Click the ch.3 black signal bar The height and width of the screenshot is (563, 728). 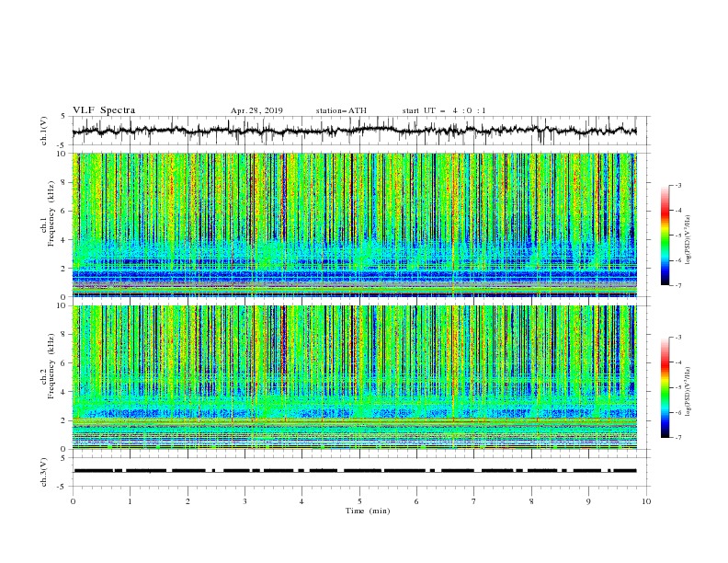(355, 471)
